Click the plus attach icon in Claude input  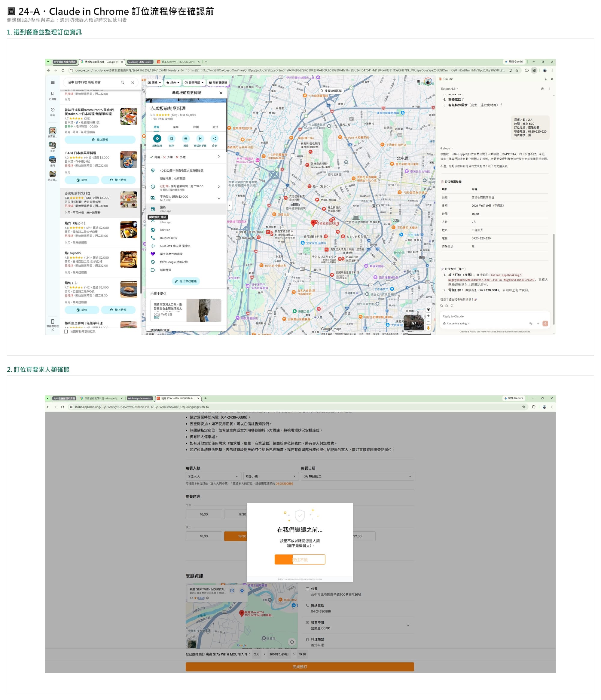click(538, 323)
